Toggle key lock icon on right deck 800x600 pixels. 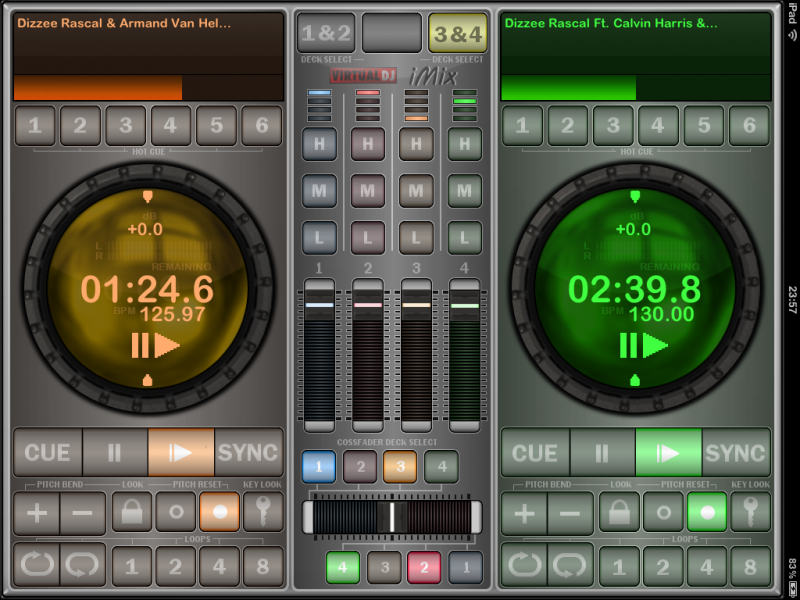pyautogui.click(x=751, y=512)
